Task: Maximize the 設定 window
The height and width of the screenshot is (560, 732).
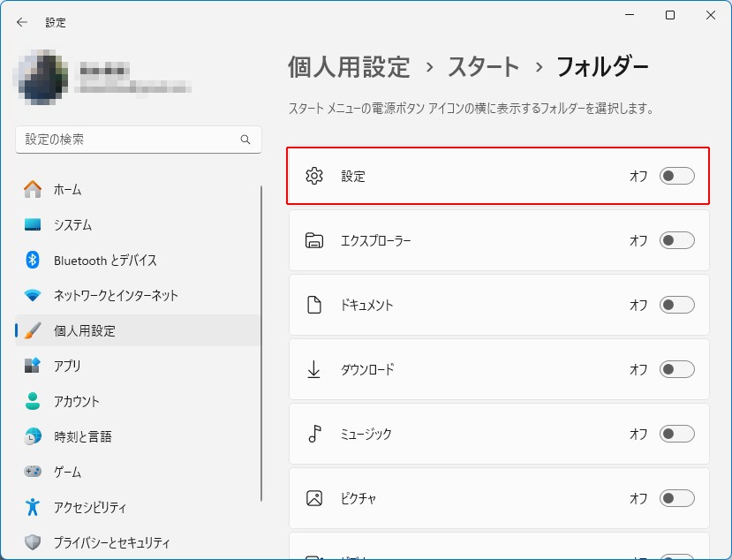Action: point(670,15)
